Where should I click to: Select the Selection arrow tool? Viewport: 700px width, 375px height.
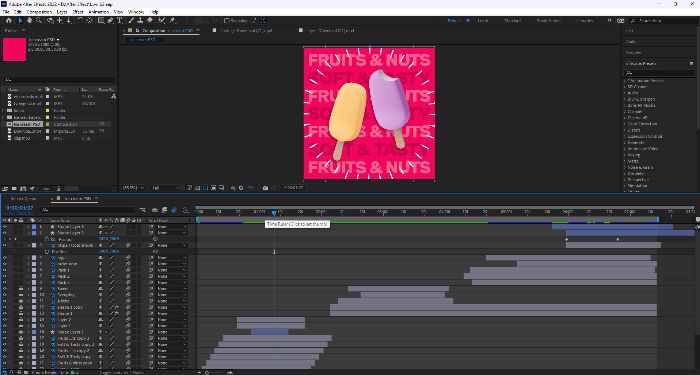pos(20,21)
